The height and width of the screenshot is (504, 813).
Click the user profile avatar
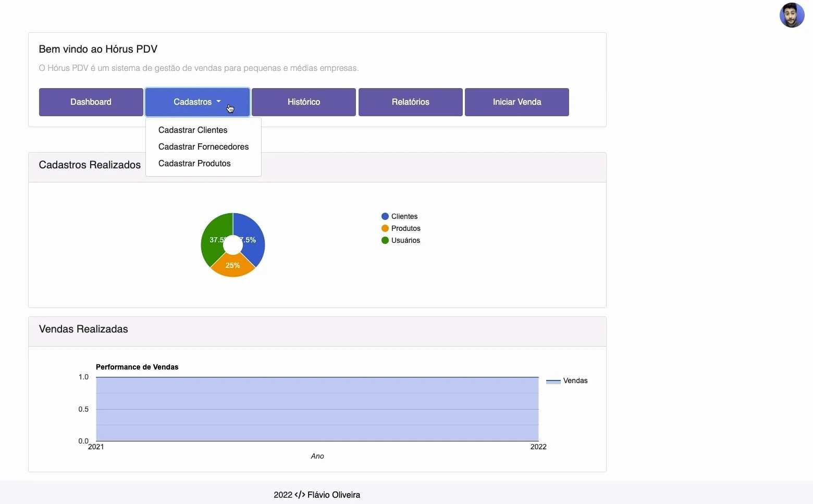pos(792,15)
